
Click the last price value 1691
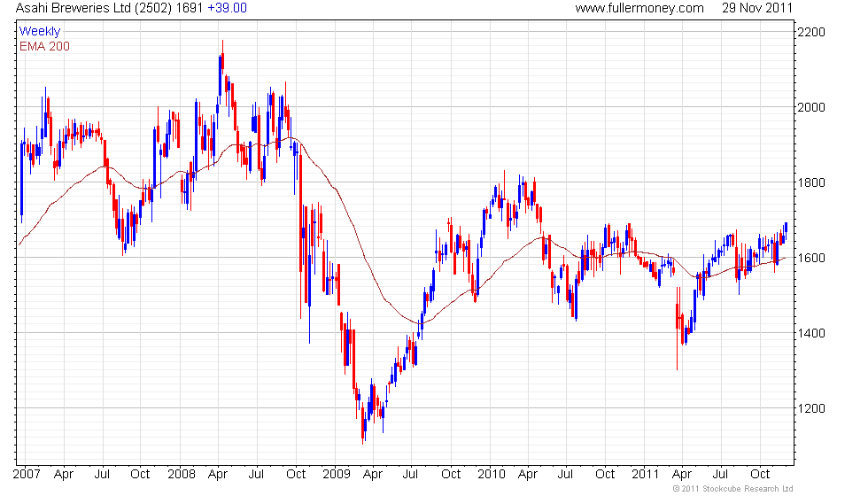point(190,8)
